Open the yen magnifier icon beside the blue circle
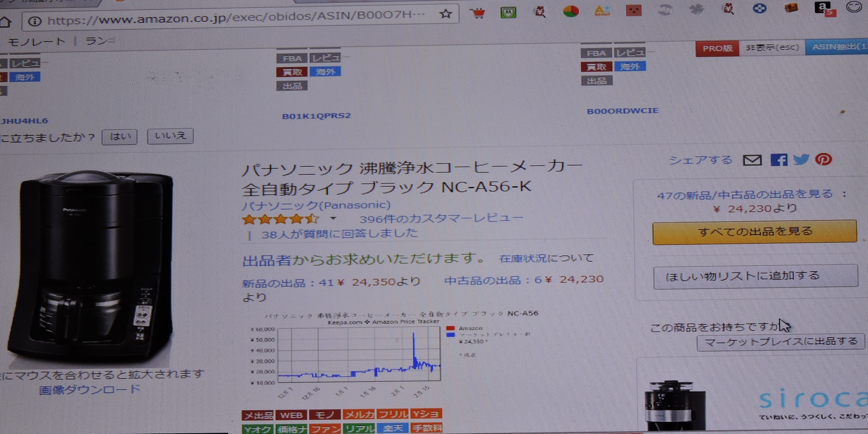The image size is (868, 434). pyautogui.click(x=728, y=9)
